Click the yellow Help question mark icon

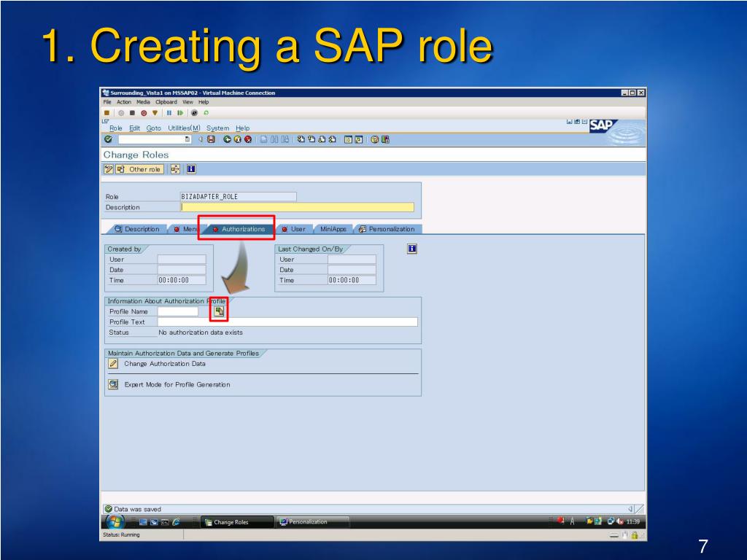pos(374,139)
